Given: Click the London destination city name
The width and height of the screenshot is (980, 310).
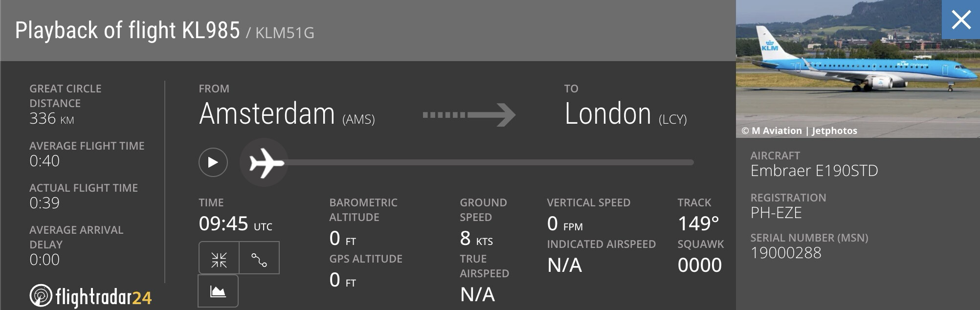Looking at the screenshot, I should tap(608, 114).
